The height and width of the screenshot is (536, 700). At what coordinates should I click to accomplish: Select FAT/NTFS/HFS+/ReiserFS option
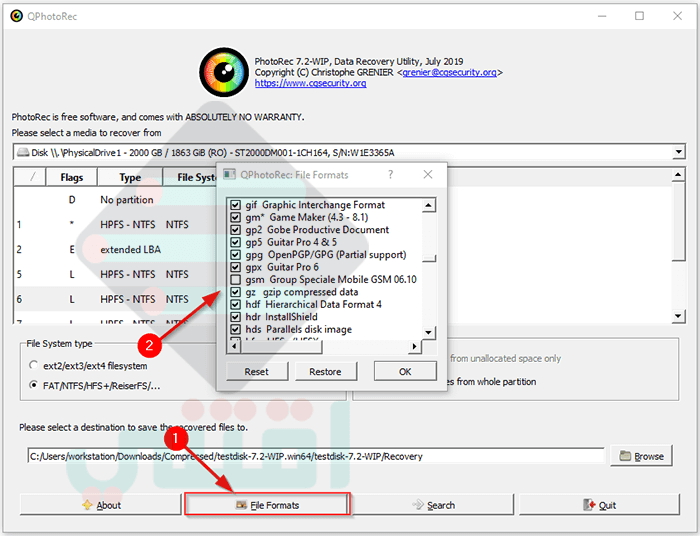[33, 385]
